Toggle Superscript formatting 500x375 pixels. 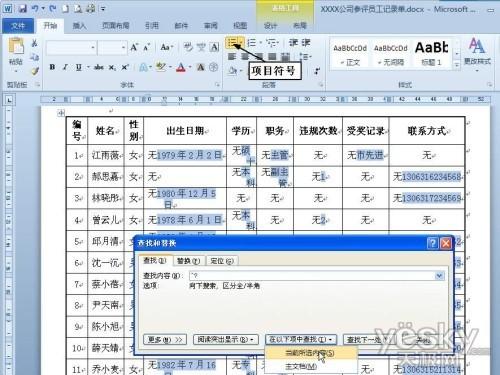125,67
